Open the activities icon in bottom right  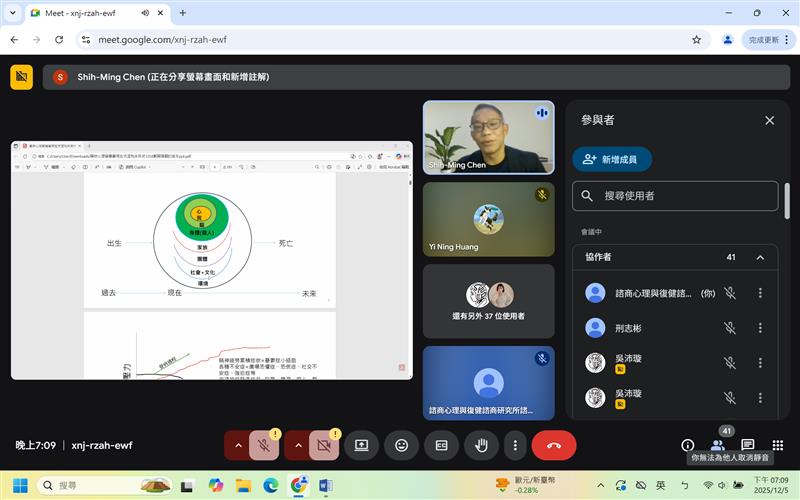point(778,445)
